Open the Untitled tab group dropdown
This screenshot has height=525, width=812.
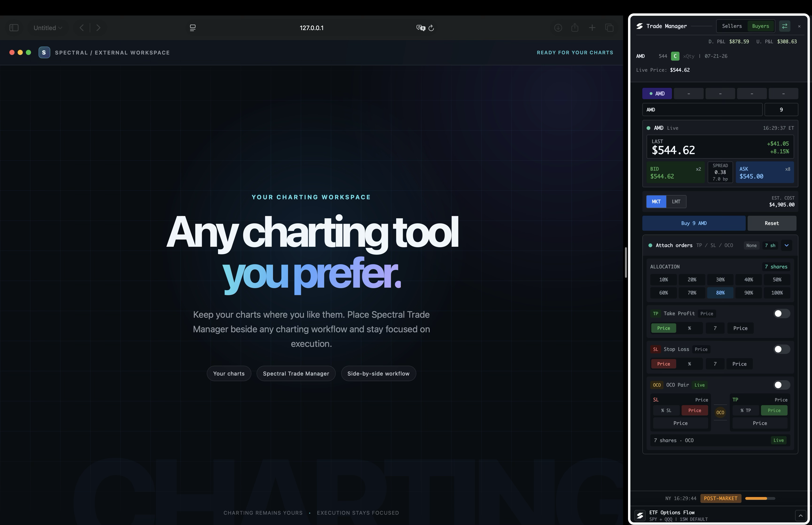click(48, 28)
